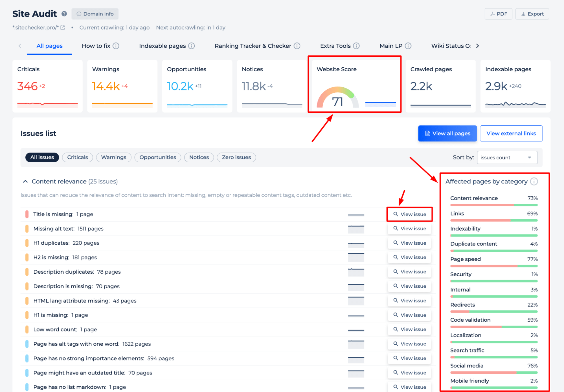The image size is (564, 392).
Task: Select the Code validation category row
Action: [x=494, y=322]
